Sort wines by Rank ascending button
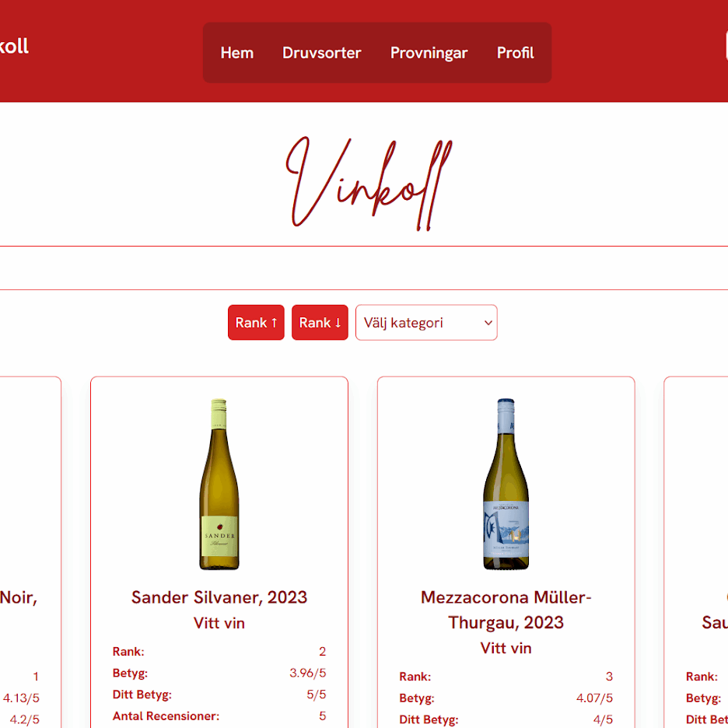 256,322
